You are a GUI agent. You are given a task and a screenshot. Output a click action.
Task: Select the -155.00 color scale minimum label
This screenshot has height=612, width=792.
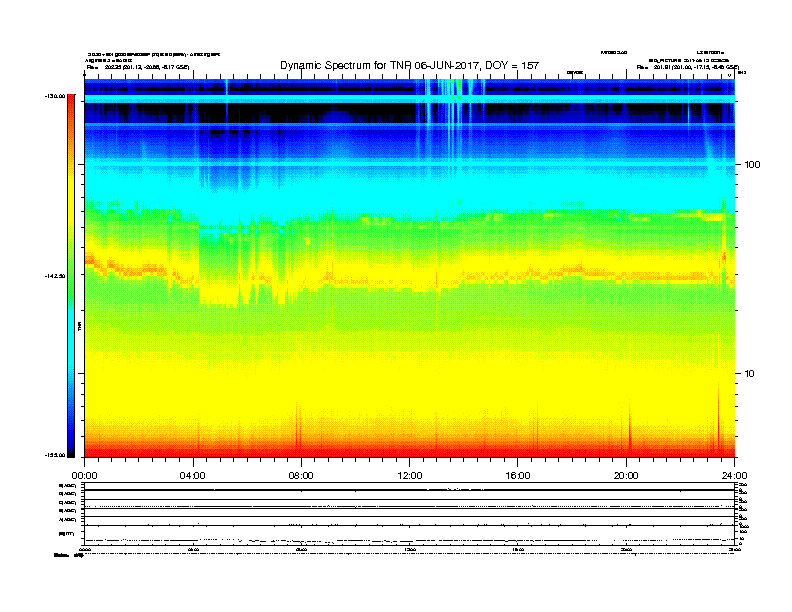tap(55, 455)
